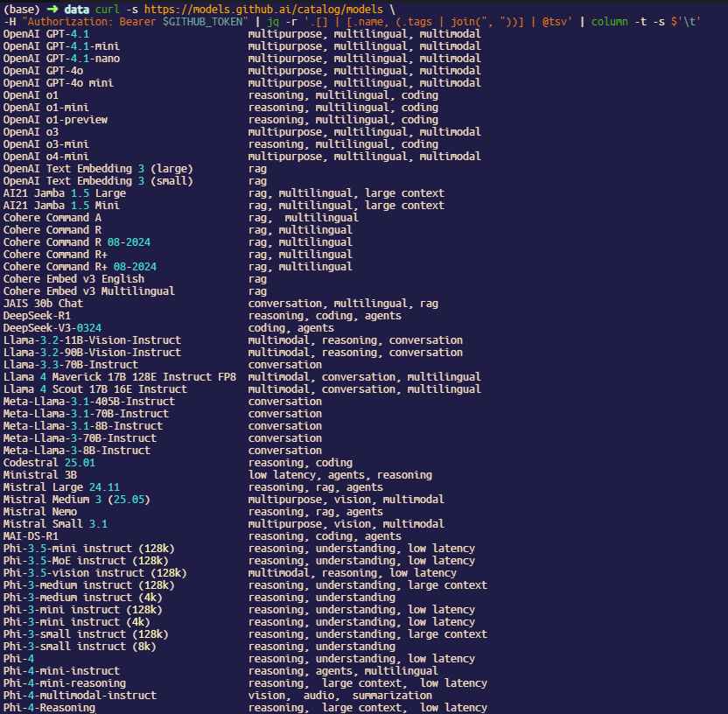Click the 'coding, agents' tags of DeepSeek-V3-0324
Image resolution: width=728 pixels, height=714 pixels.
click(291, 328)
